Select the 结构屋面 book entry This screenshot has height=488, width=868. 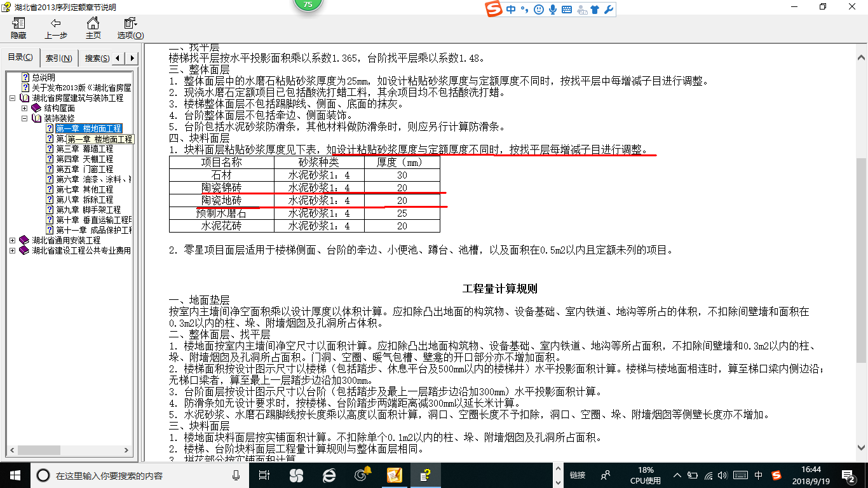[59, 108]
